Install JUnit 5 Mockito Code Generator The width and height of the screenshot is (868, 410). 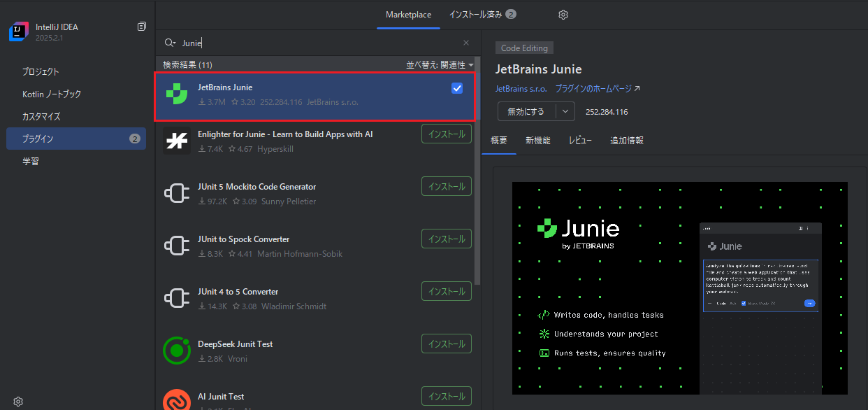[x=447, y=186]
